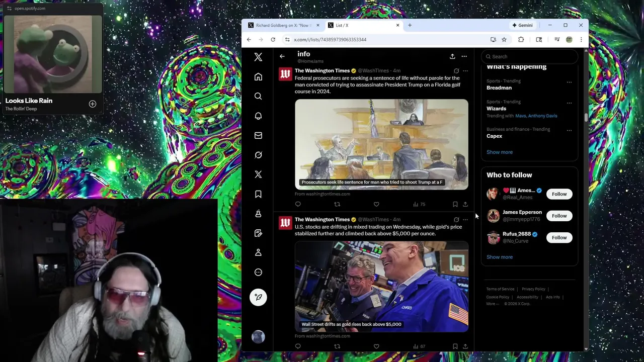Share the info list via upload icon
The width and height of the screenshot is (644, 362).
click(452, 56)
